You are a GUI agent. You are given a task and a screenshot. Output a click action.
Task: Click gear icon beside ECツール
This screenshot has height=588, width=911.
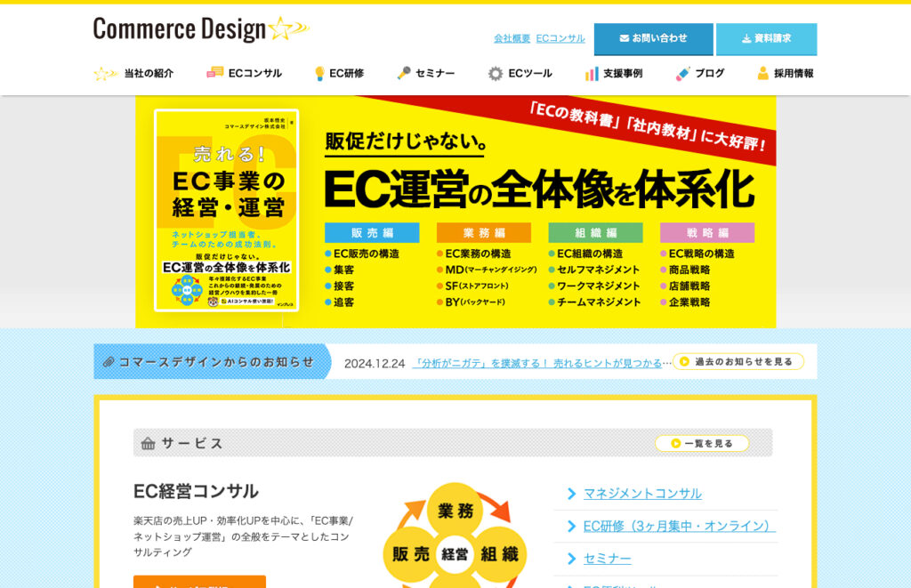pyautogui.click(x=495, y=73)
